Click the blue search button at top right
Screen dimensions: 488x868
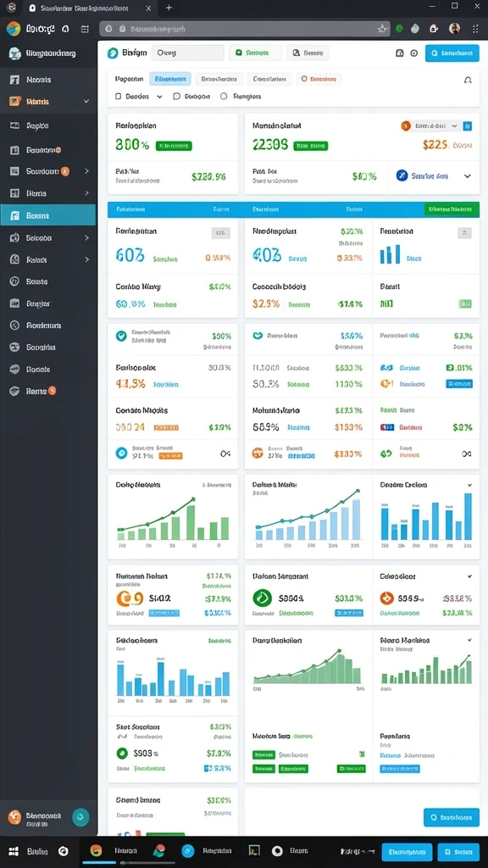452,53
